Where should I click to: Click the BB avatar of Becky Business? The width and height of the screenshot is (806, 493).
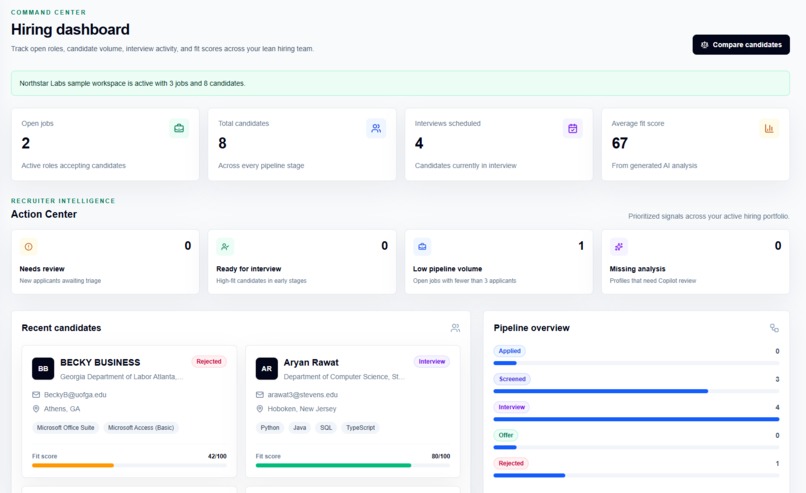click(x=43, y=369)
